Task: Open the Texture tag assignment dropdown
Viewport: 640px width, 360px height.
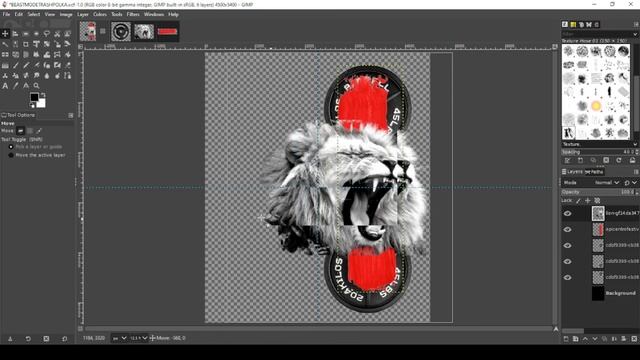Action: pyautogui.click(x=635, y=144)
